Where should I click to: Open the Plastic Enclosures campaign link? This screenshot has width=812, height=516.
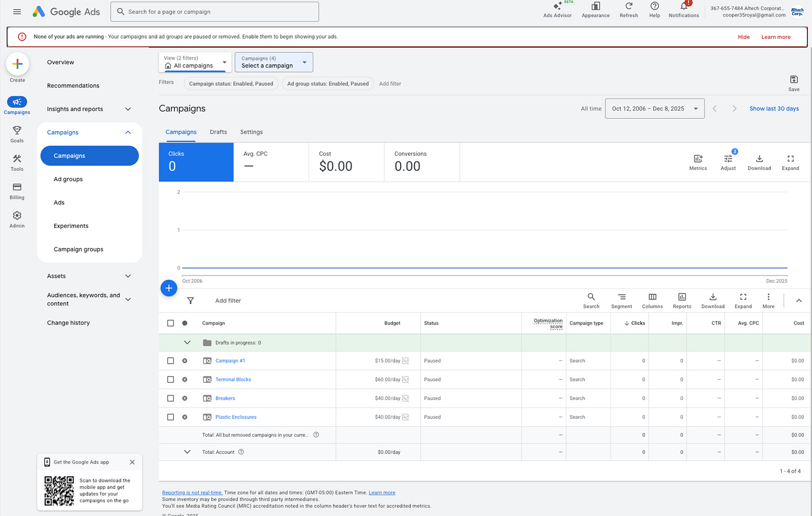(x=235, y=417)
